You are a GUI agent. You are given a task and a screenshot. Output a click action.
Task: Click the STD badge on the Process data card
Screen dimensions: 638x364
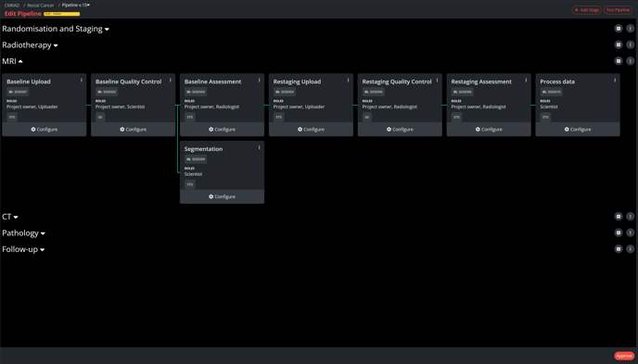tap(545, 117)
